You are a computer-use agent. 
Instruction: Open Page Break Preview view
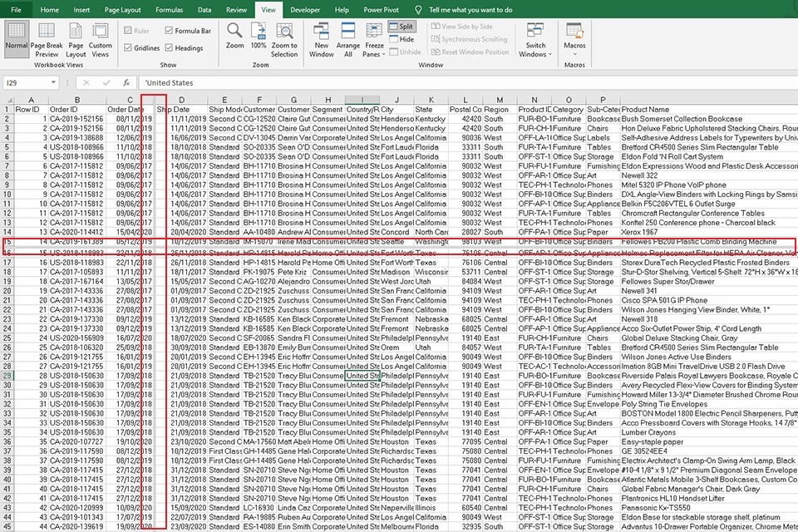click(x=47, y=38)
